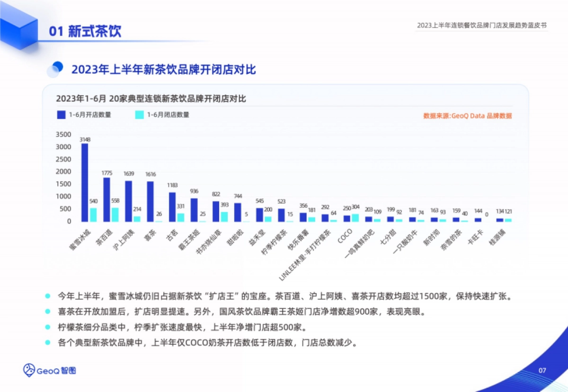Image resolution: width=568 pixels, height=392 pixels.
Task: Click the blue circle icon beside the heading
Action: point(55,69)
